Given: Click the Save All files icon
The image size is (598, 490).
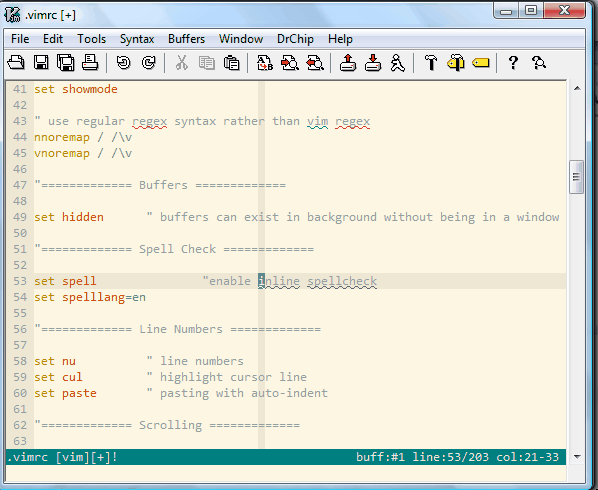Looking at the screenshot, I should (66, 63).
